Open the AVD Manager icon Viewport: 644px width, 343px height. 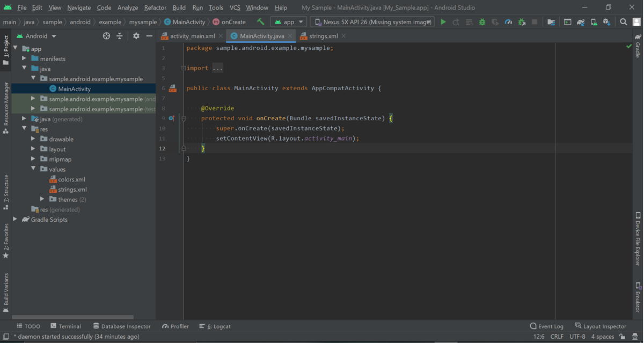point(594,22)
